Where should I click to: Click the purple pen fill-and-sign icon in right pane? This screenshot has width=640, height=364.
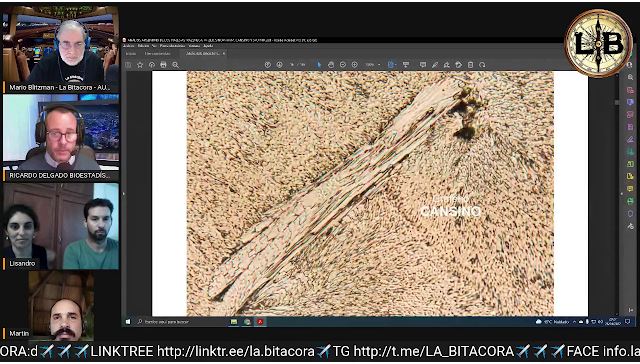(x=631, y=139)
